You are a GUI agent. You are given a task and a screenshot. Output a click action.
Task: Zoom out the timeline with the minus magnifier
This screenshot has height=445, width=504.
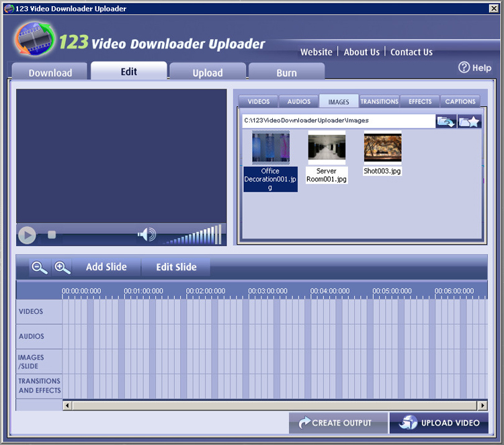[x=40, y=268]
